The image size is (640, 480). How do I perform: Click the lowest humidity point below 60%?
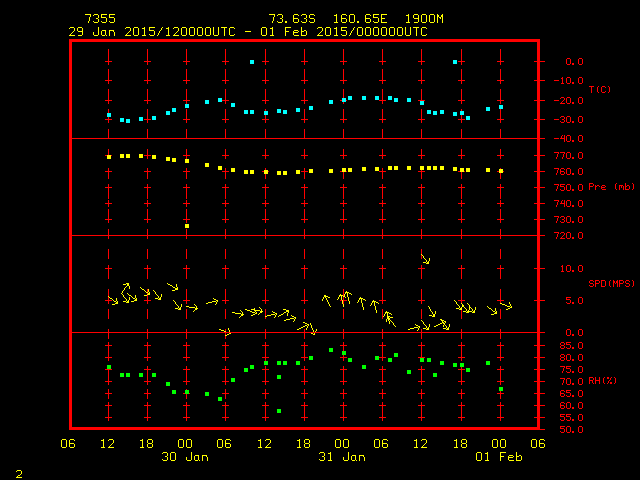pyautogui.click(x=279, y=411)
